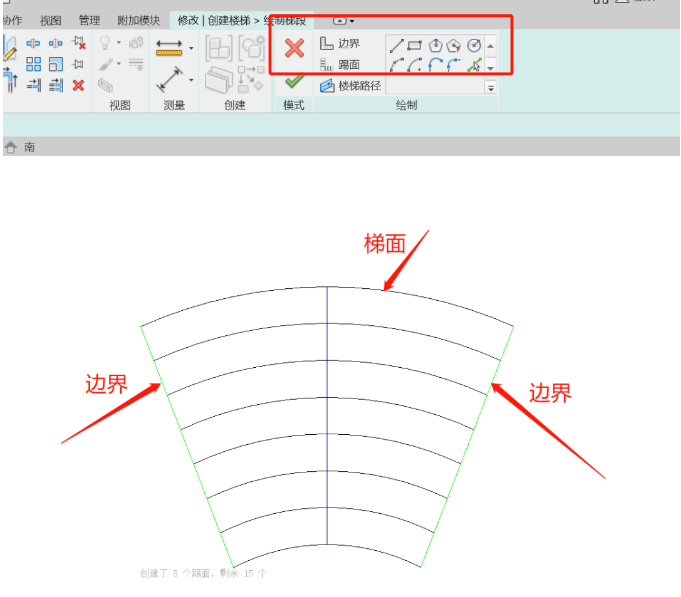Open the 附加模块 ribbon tab
The width and height of the screenshot is (681, 597).
pyautogui.click(x=139, y=20)
